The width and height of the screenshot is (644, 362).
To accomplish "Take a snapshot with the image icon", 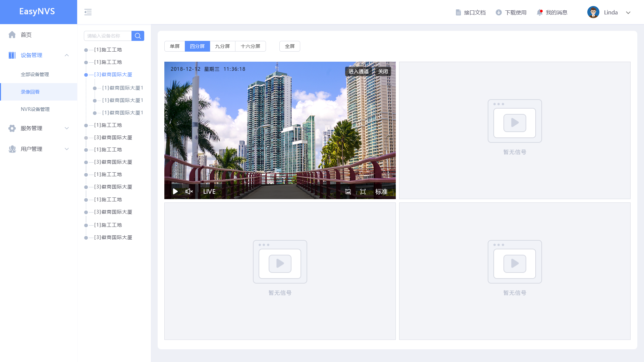I will click(x=348, y=192).
